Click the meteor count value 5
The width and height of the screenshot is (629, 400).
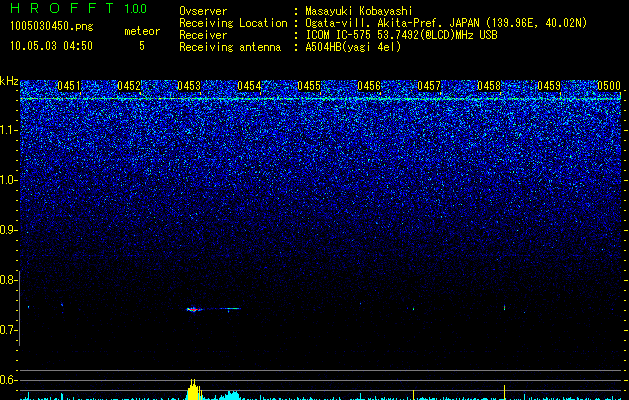point(142,46)
